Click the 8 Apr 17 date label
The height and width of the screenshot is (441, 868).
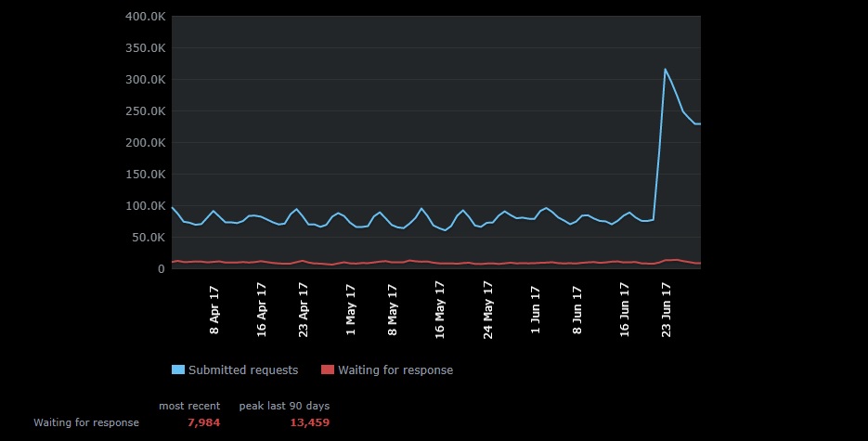214,310
